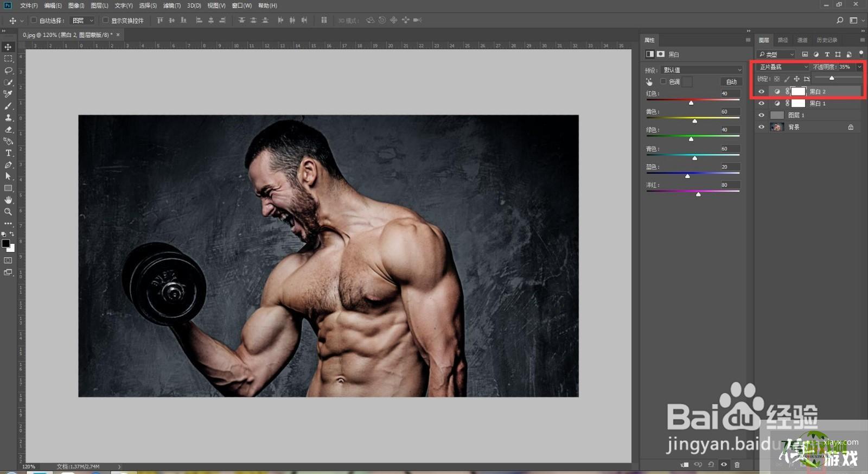Click the 黄色 slider track

click(693, 118)
